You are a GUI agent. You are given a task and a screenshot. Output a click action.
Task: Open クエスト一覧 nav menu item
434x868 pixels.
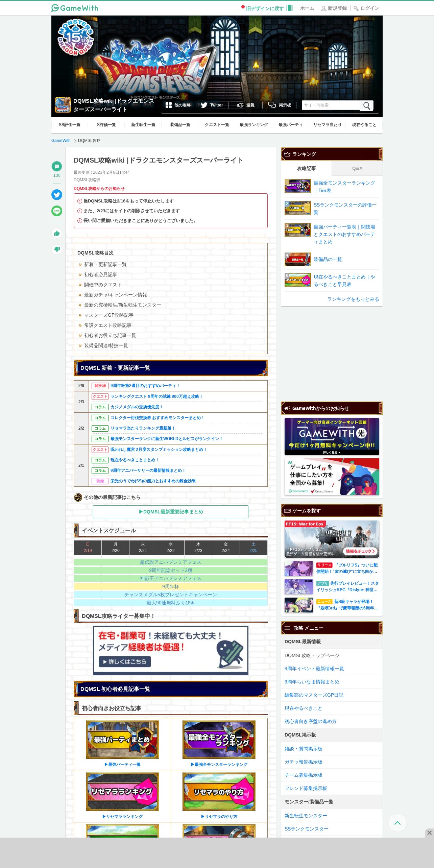(217, 125)
